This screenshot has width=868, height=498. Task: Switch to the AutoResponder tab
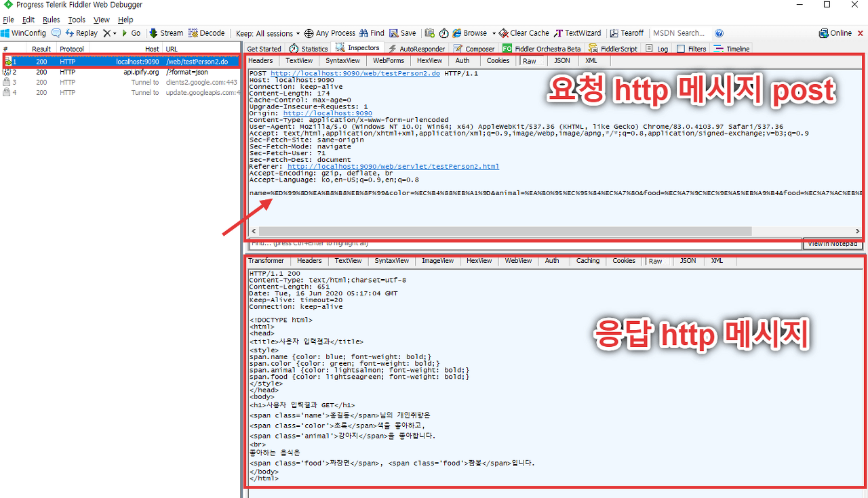[416, 49]
